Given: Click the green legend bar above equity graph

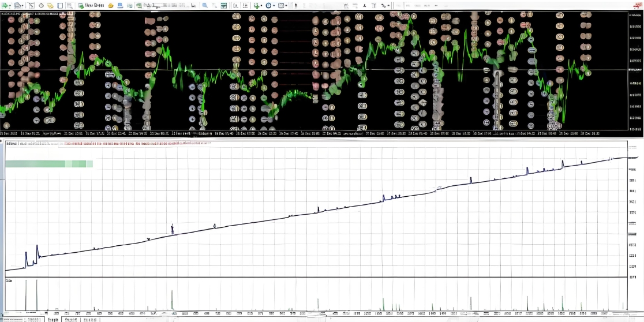Looking at the screenshot, I should click(48, 164).
